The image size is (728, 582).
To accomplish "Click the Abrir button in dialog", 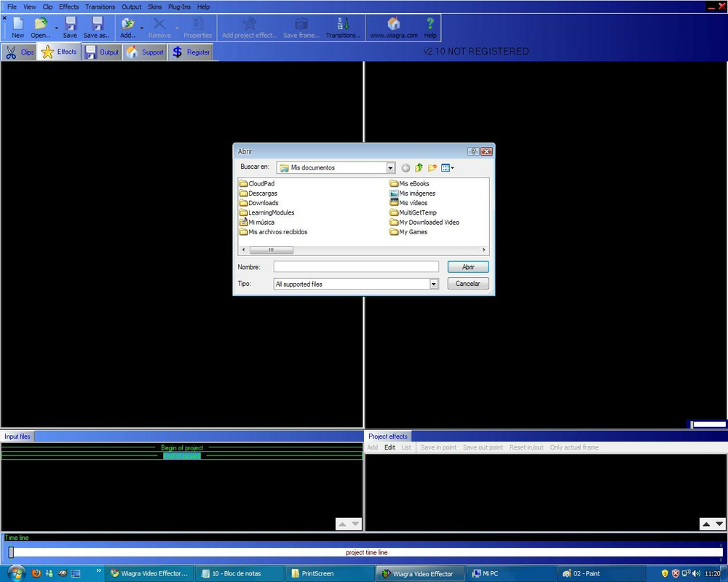I will tap(468, 267).
